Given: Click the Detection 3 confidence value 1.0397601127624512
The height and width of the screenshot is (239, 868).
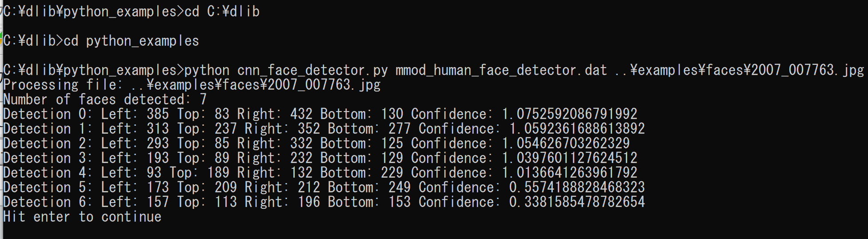Looking at the screenshot, I should click(569, 158).
